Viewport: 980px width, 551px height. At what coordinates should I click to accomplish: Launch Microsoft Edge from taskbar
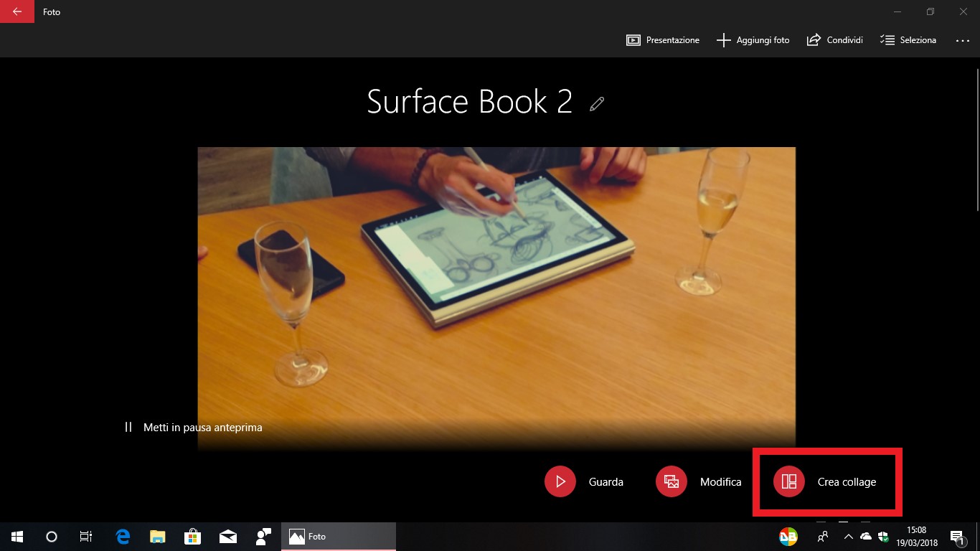point(123,537)
